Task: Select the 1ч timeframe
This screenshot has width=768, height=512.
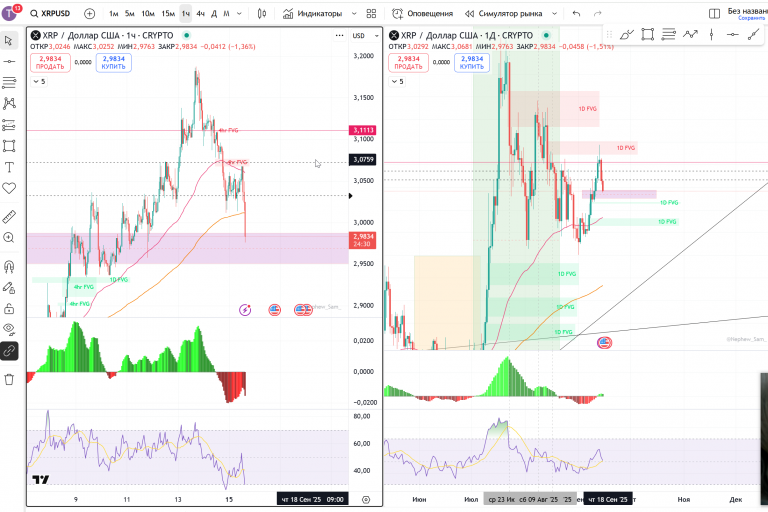Action: [186, 14]
